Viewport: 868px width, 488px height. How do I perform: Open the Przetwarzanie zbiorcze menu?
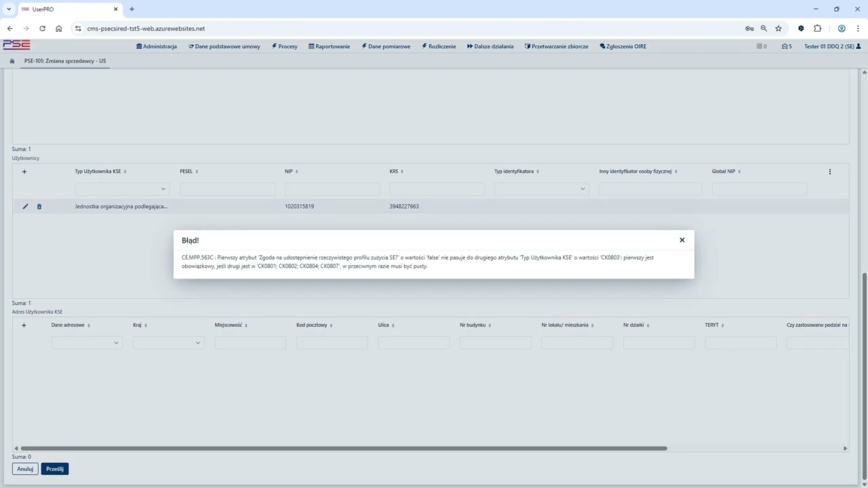pos(557,47)
